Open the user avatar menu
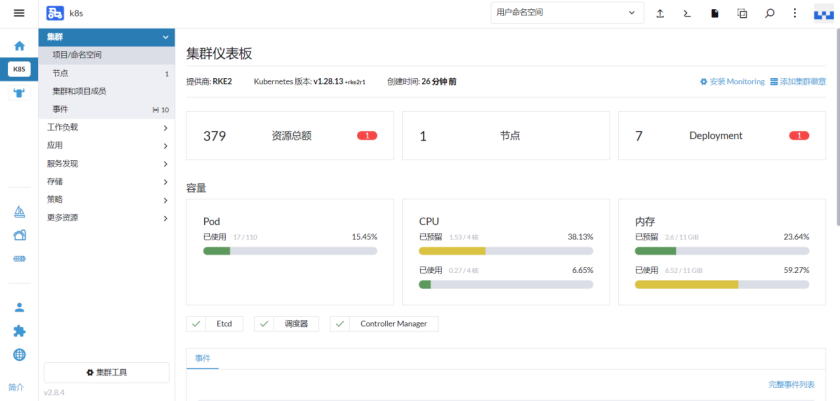This screenshot has width=840, height=401. coord(823,13)
